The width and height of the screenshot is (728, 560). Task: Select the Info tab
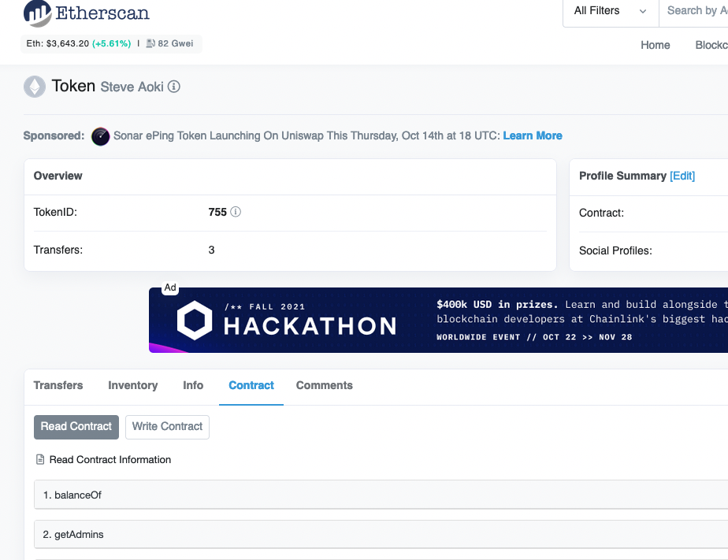tap(193, 385)
